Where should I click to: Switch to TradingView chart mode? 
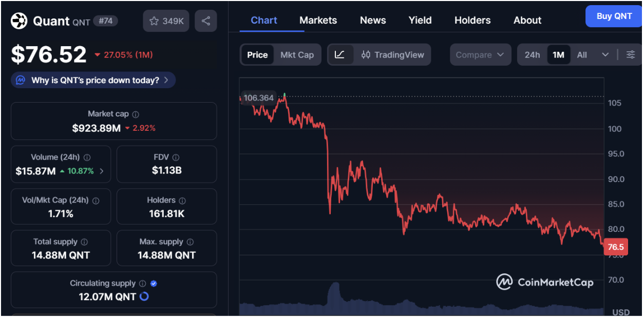click(x=393, y=55)
